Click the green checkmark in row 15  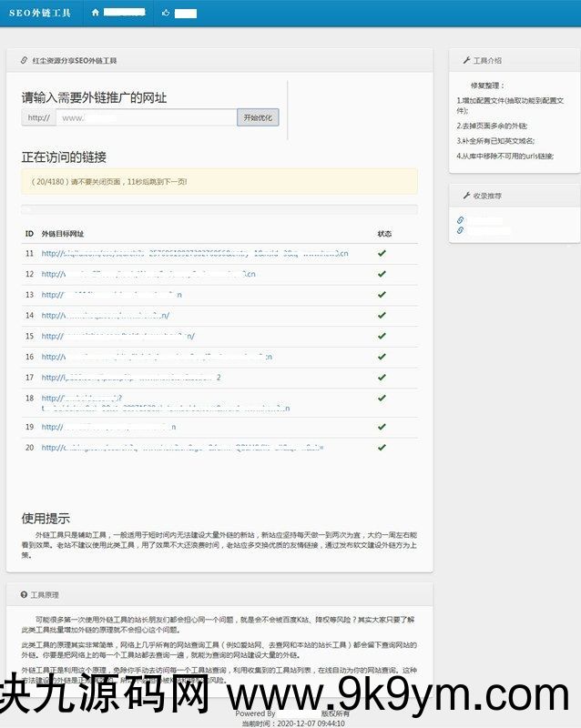point(382,336)
